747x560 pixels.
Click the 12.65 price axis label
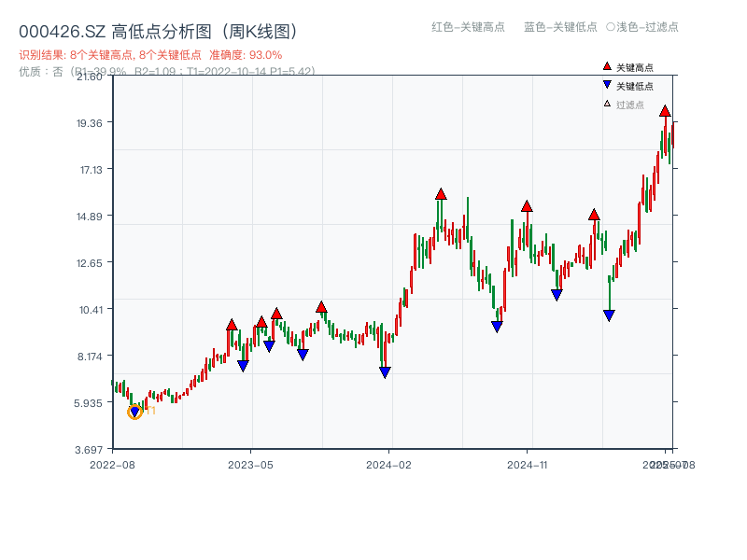(90, 263)
